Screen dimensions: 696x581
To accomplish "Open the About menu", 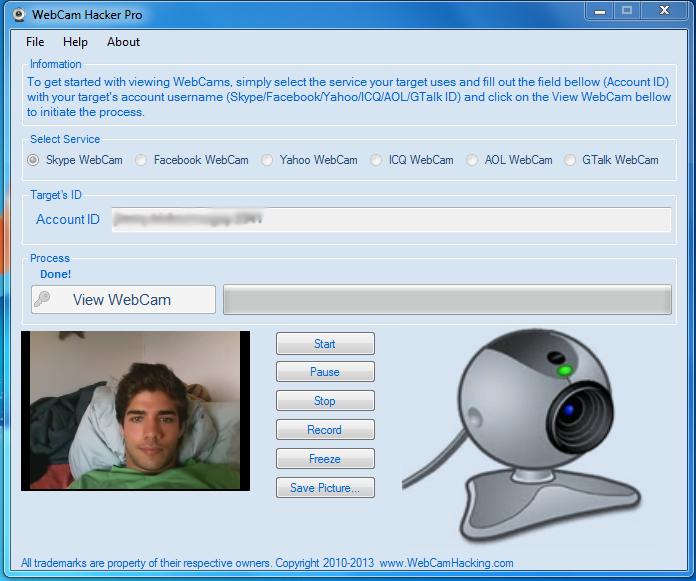I will tap(123, 42).
